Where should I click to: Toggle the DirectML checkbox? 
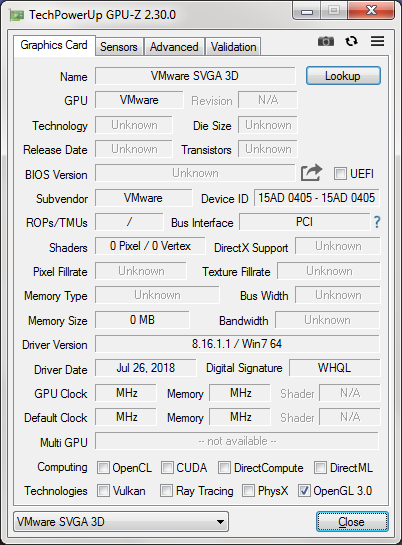(320, 467)
